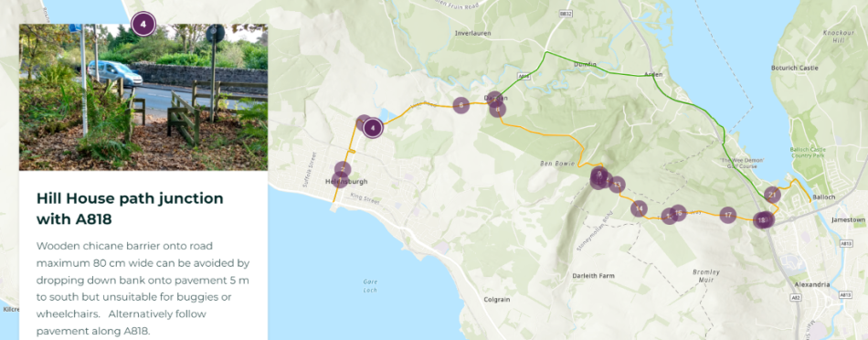
Task: Select map marker 14 on the route
Action: point(639,208)
